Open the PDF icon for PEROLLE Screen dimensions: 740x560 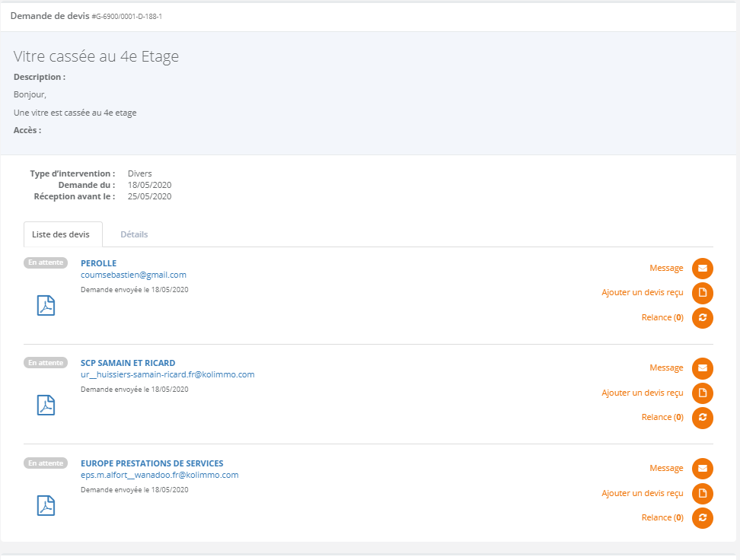pos(46,305)
